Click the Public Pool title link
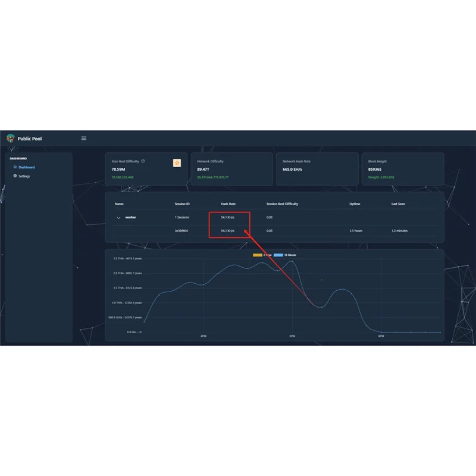This screenshot has width=476, height=476. click(30, 139)
